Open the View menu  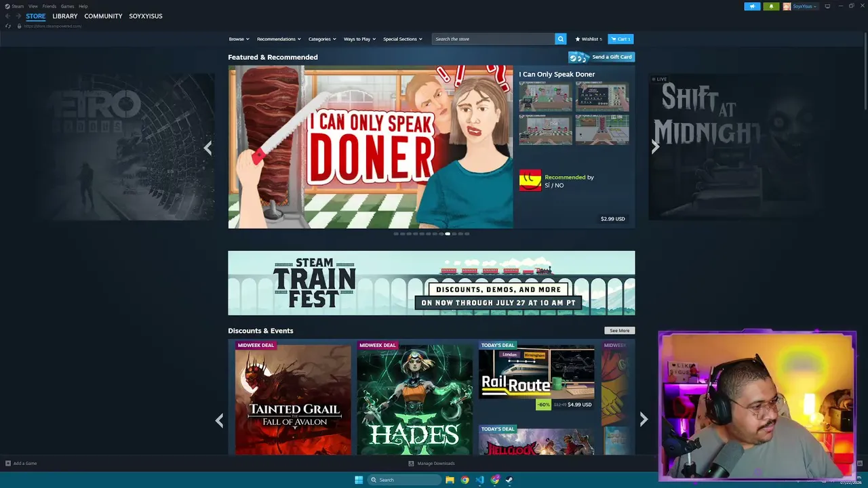tap(33, 6)
